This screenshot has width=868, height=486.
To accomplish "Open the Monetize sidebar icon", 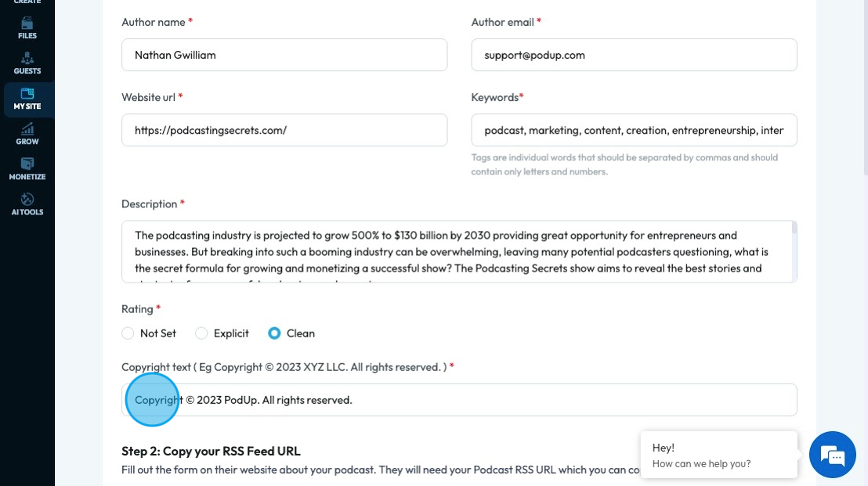I will click(x=27, y=164).
